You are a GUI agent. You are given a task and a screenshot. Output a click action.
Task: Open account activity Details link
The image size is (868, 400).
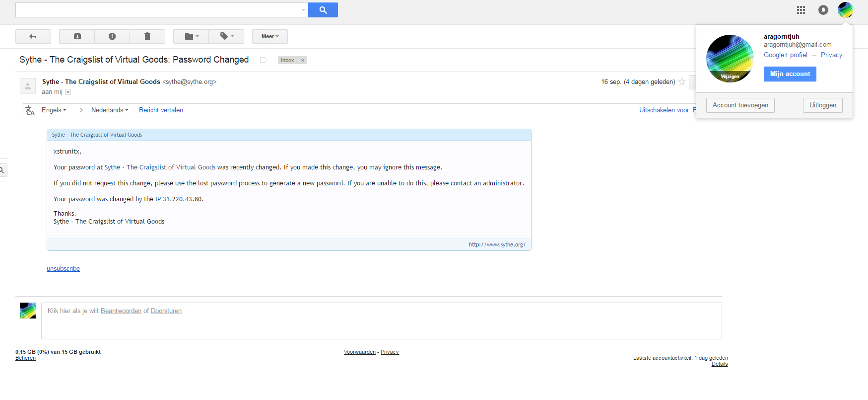click(720, 364)
